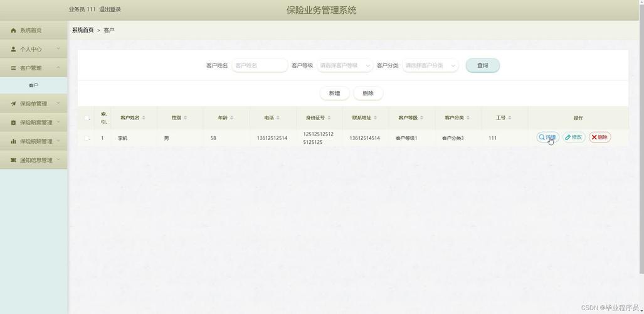Click the 李凯 name cell
This screenshot has width=644, height=314.
pos(122,138)
